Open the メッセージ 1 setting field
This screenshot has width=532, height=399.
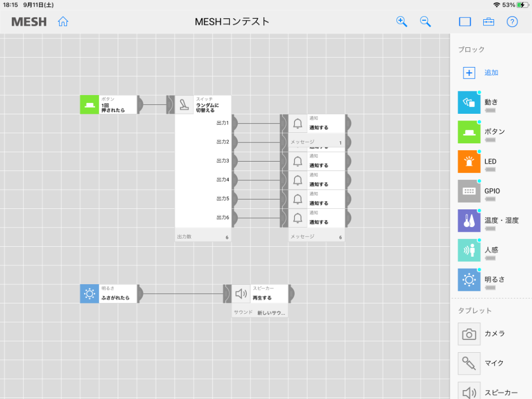[x=316, y=142]
